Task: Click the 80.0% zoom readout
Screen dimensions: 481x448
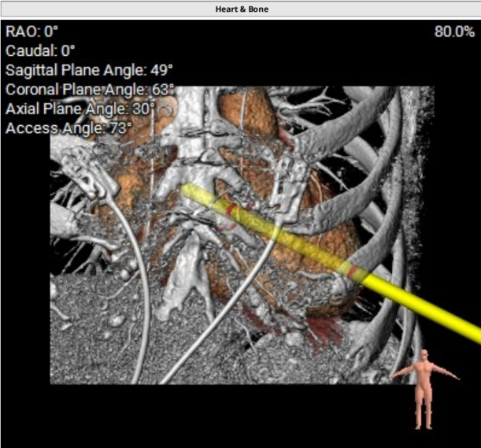Action: [x=453, y=31]
